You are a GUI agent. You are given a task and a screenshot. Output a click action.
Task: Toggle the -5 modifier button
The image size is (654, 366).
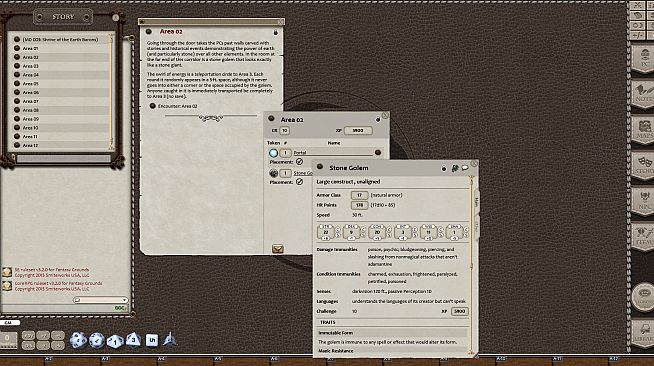click(x=58, y=345)
